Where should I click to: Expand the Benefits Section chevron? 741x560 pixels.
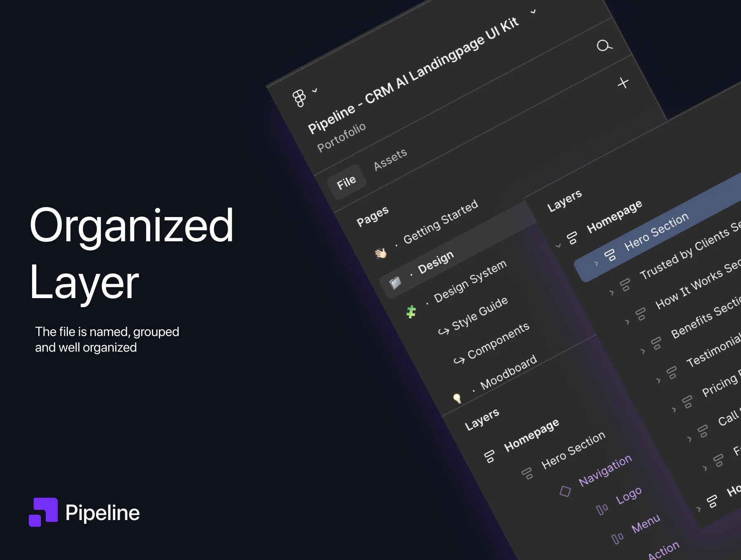pyautogui.click(x=643, y=351)
